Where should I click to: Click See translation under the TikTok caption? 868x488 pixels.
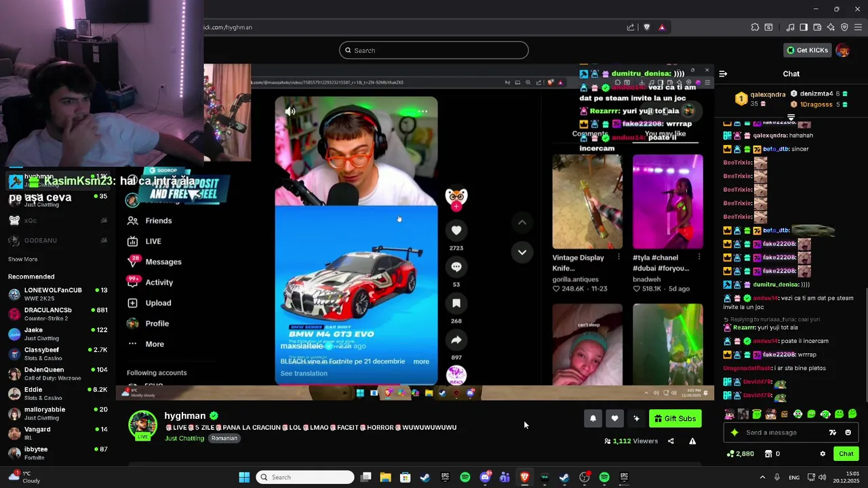point(304,373)
